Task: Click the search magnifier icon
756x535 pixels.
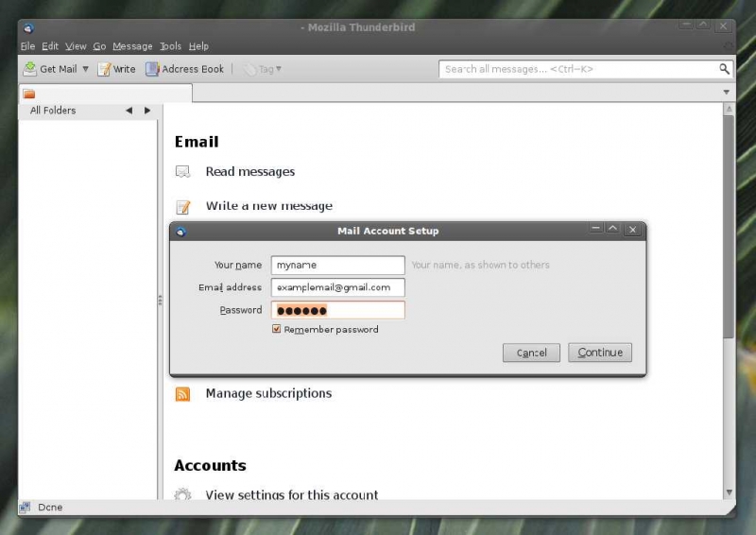Action: click(724, 69)
